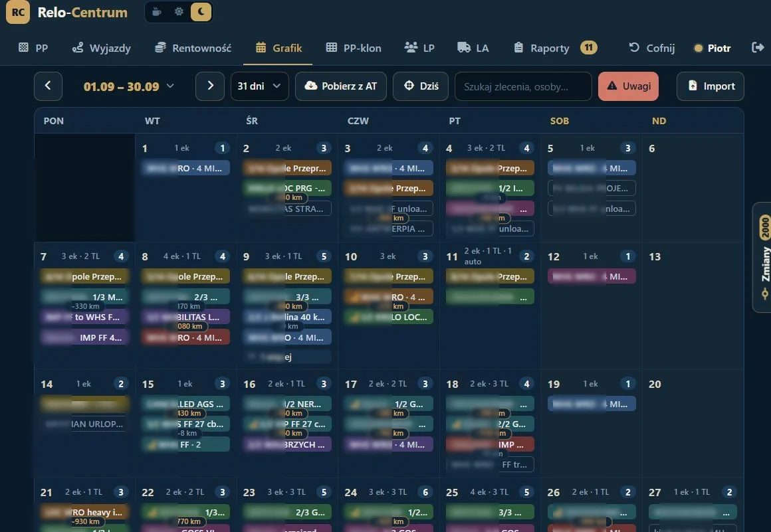This screenshot has height=532, width=771.
Task: Open the LA tab
Action: (473, 48)
